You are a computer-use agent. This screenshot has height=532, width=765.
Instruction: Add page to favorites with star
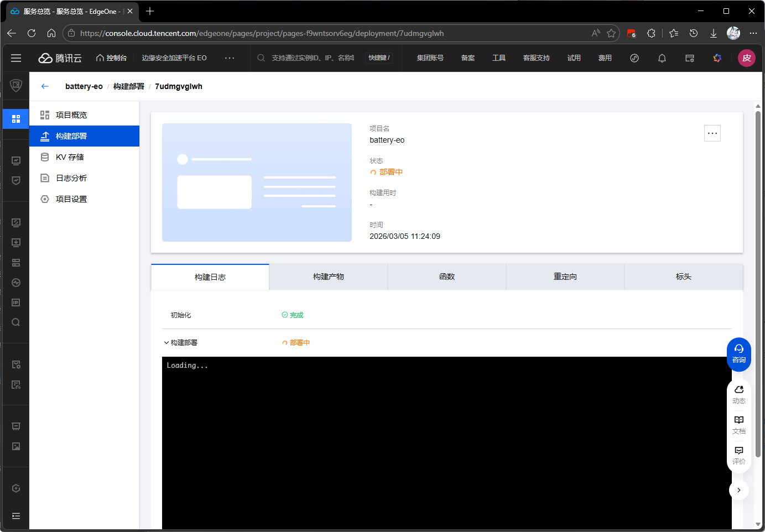pyautogui.click(x=611, y=33)
